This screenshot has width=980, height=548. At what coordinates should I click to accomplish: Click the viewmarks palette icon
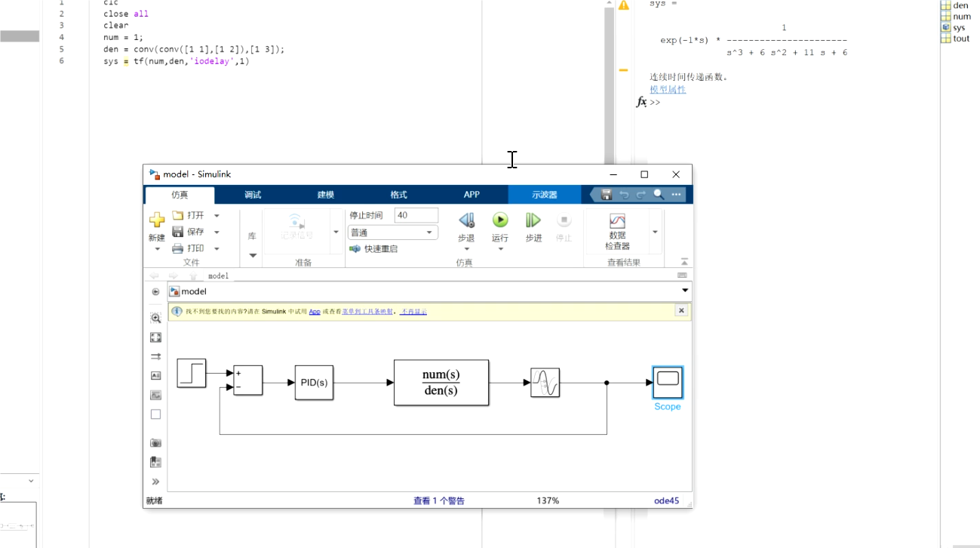pyautogui.click(x=155, y=462)
